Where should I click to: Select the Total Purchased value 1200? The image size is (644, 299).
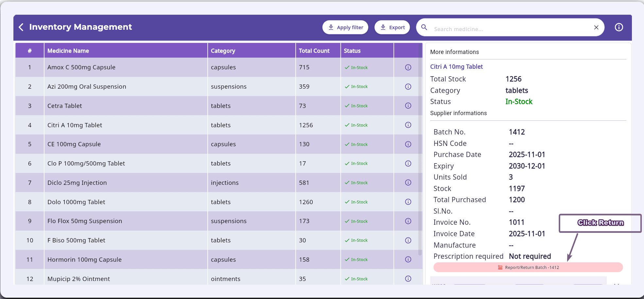click(x=517, y=200)
